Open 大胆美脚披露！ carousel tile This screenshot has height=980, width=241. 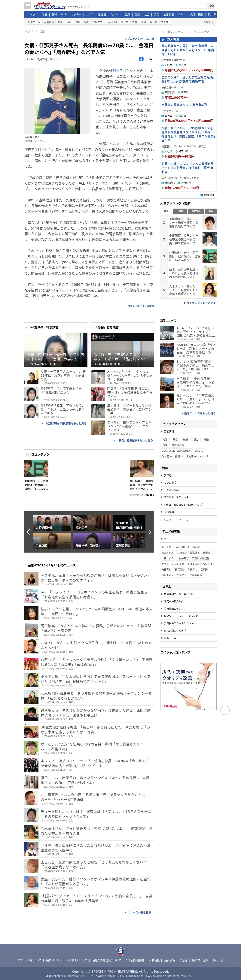(52, 523)
